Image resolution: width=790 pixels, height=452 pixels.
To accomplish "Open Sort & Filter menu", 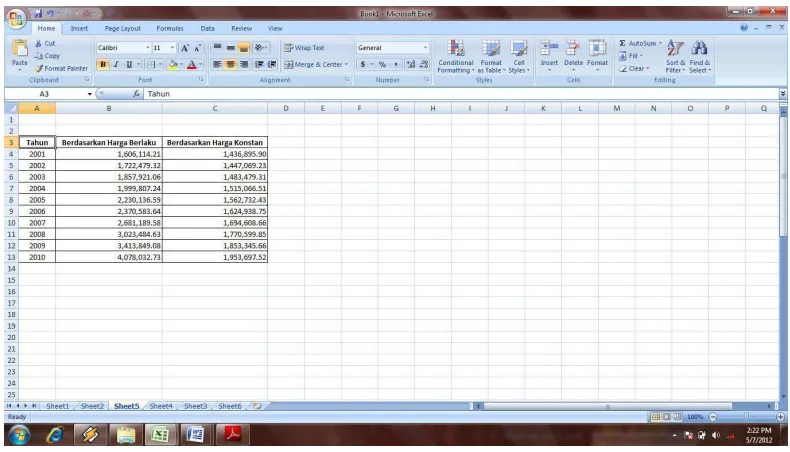I will point(675,56).
